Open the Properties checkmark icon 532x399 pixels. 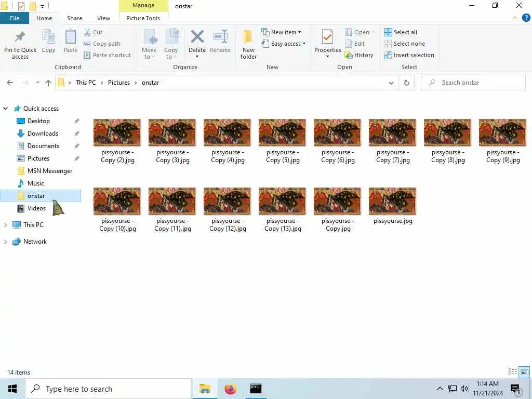(x=327, y=37)
